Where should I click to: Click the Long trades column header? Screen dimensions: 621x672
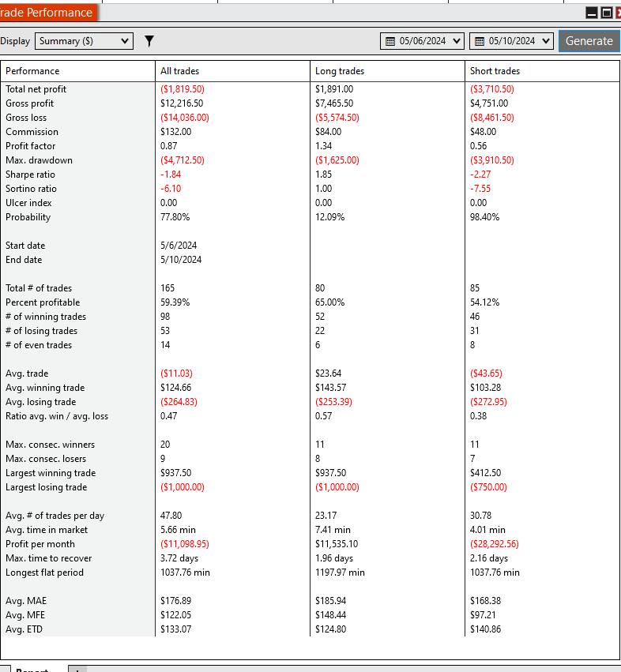[x=340, y=71]
